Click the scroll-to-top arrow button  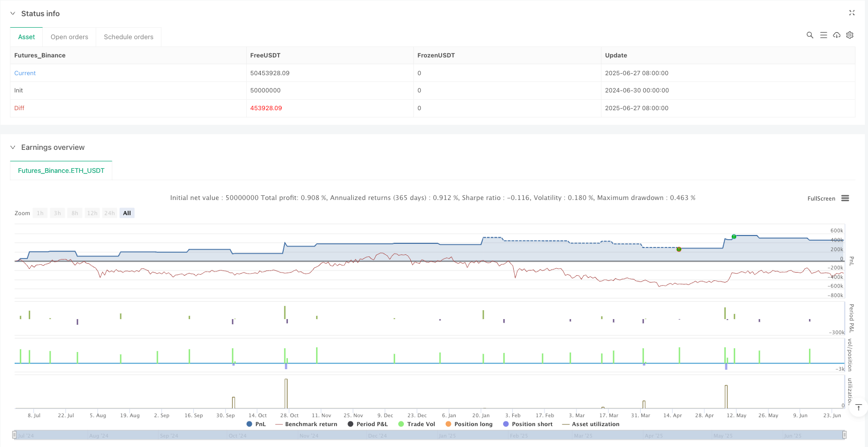point(858,407)
